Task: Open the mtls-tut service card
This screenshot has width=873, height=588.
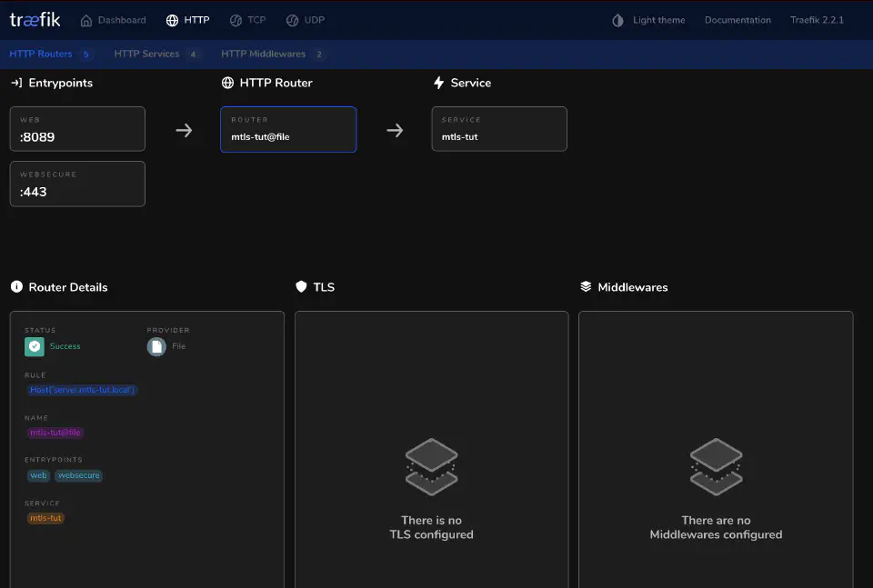Action: pyautogui.click(x=499, y=129)
